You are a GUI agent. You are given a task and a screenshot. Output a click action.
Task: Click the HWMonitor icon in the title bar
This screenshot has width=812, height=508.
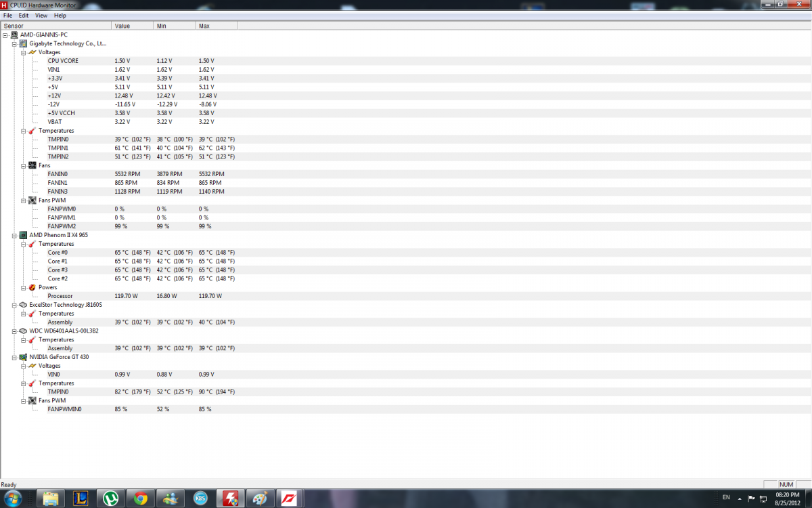[5, 5]
